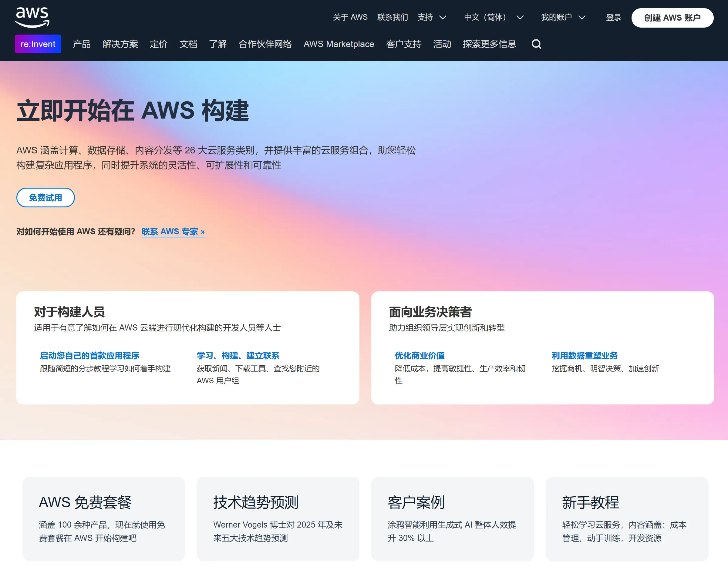Click the AWS logo icon
This screenshot has width=728, height=570.
(32, 17)
